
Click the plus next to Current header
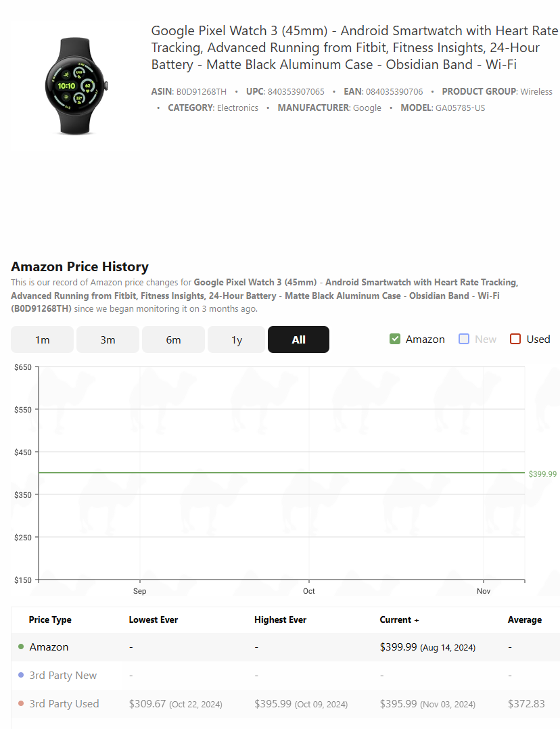pos(417,620)
